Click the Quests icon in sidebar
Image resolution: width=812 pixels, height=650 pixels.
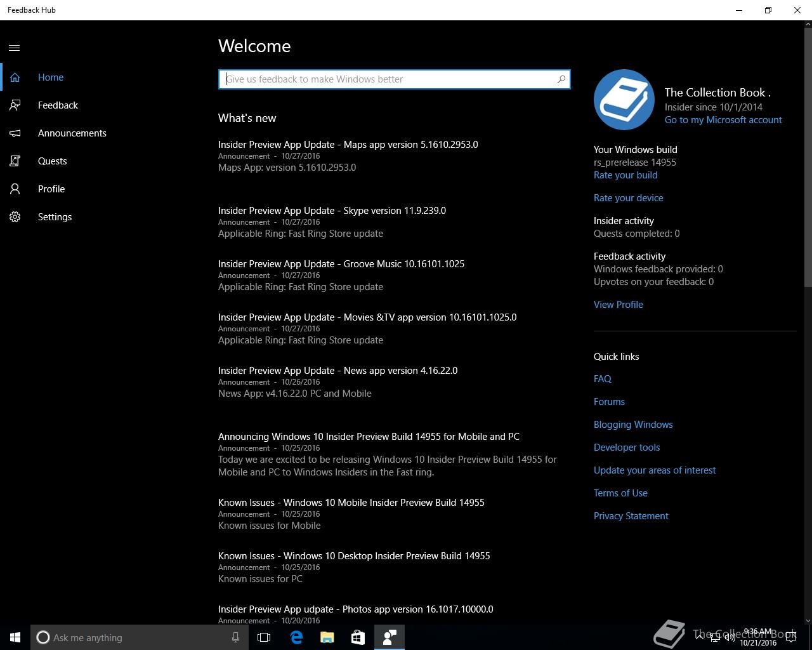[x=15, y=161]
